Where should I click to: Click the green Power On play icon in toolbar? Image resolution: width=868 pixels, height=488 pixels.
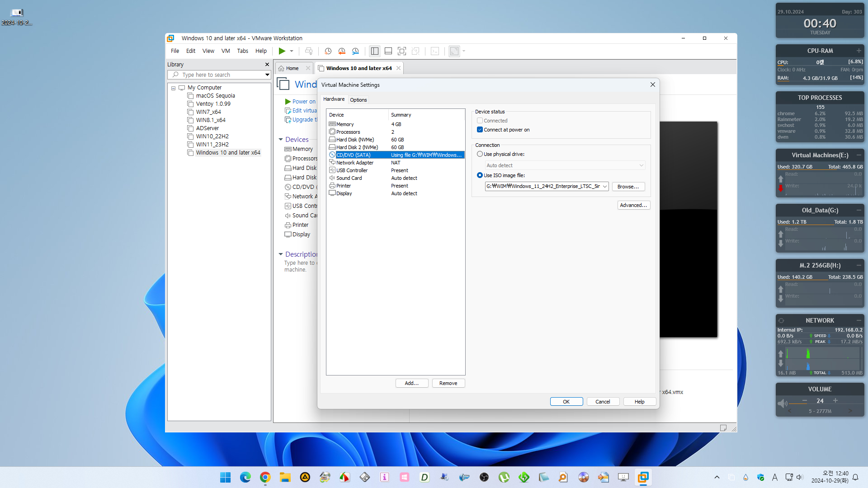click(x=282, y=51)
